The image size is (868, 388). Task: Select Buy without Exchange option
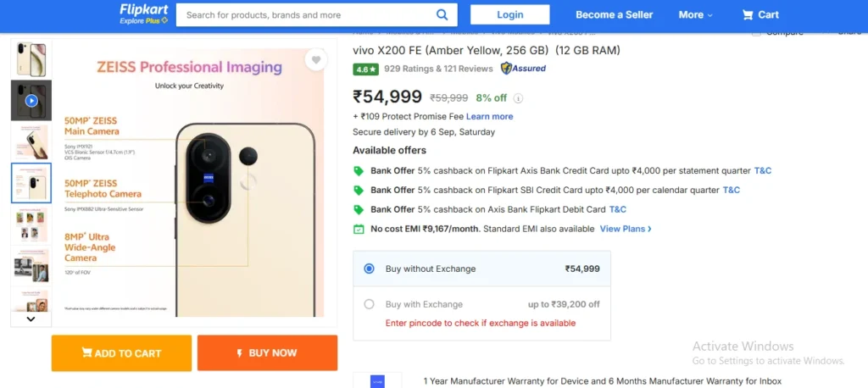tap(369, 269)
